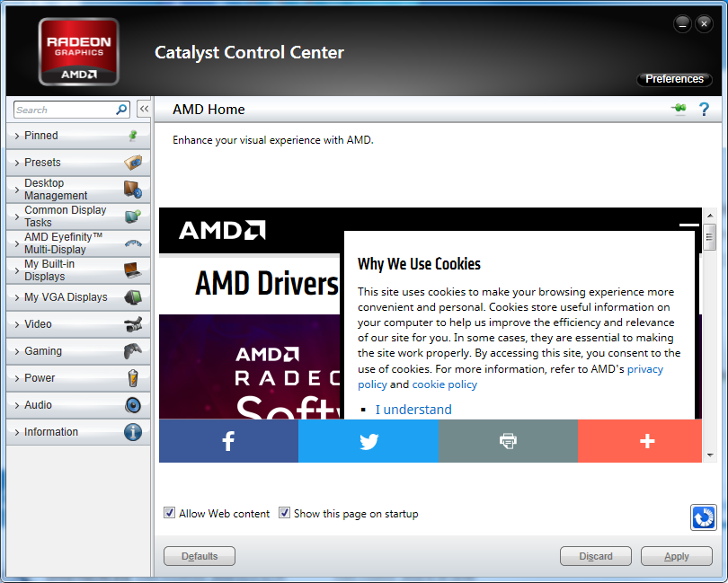The height and width of the screenshot is (583, 728).
Task: Click the Common Display Tasks icon
Action: tap(133, 216)
